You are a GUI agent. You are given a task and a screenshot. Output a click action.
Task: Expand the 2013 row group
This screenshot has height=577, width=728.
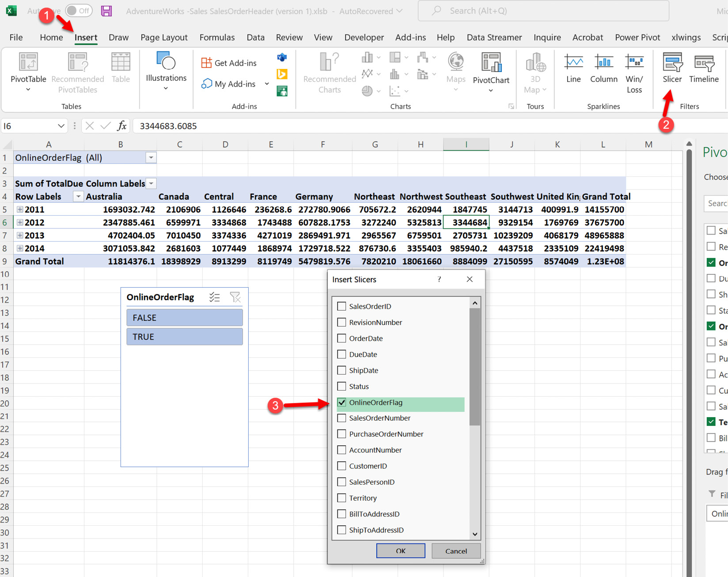pos(20,235)
